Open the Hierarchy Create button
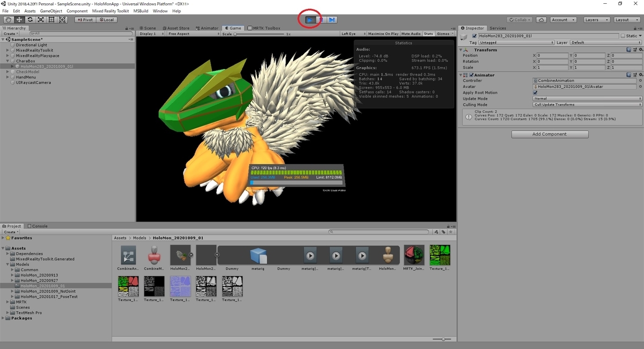Image resolution: width=644 pixels, height=349 pixels. click(x=10, y=33)
